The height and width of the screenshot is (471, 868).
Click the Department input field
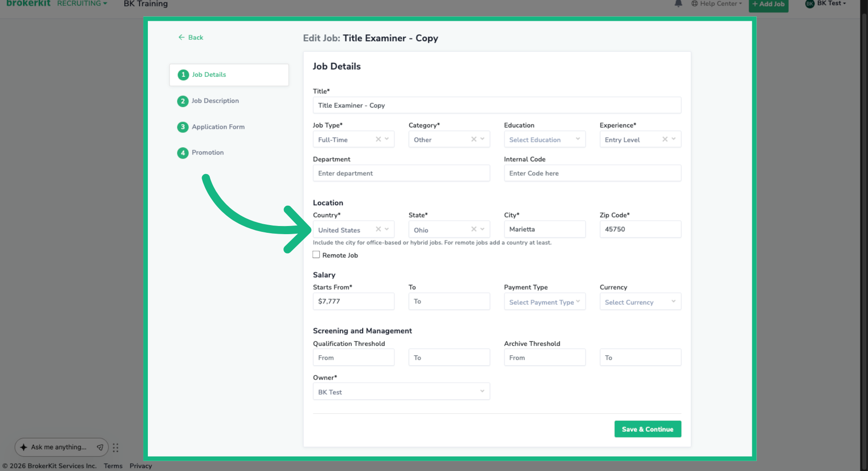pyautogui.click(x=401, y=173)
